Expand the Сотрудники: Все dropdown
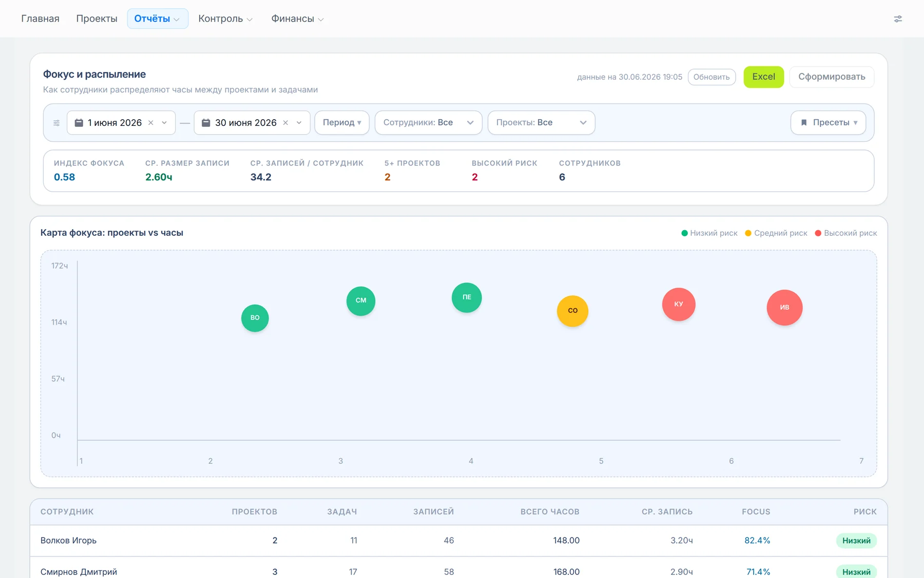 pos(429,123)
